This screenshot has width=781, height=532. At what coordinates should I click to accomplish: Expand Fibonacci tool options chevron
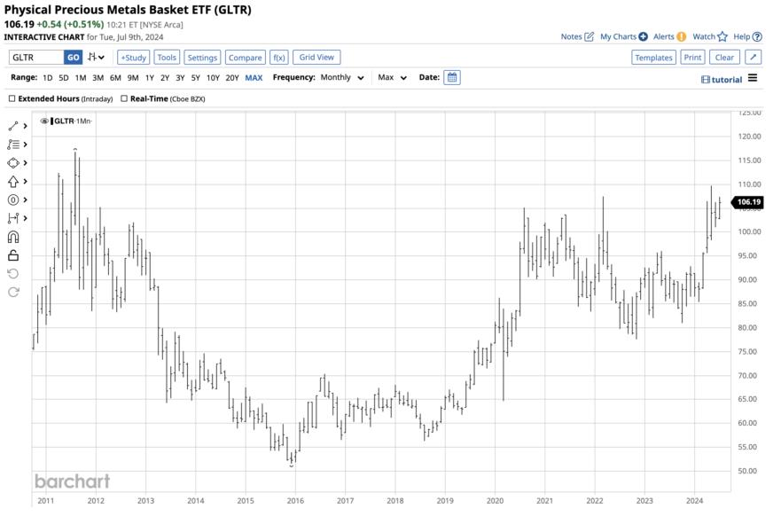coord(25,145)
